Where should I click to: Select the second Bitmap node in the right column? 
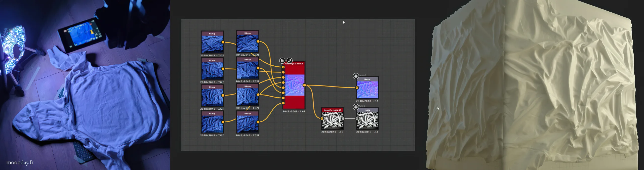pyautogui.click(x=248, y=68)
